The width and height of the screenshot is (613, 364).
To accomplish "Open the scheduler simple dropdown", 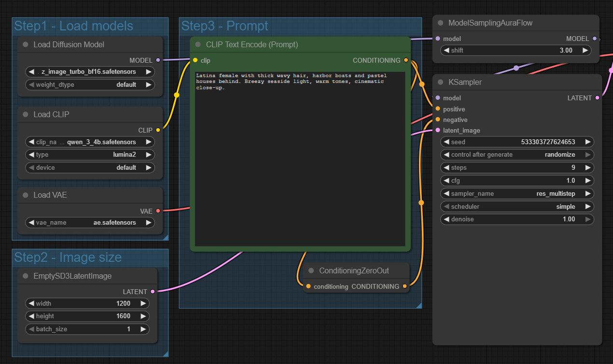I will pos(517,206).
